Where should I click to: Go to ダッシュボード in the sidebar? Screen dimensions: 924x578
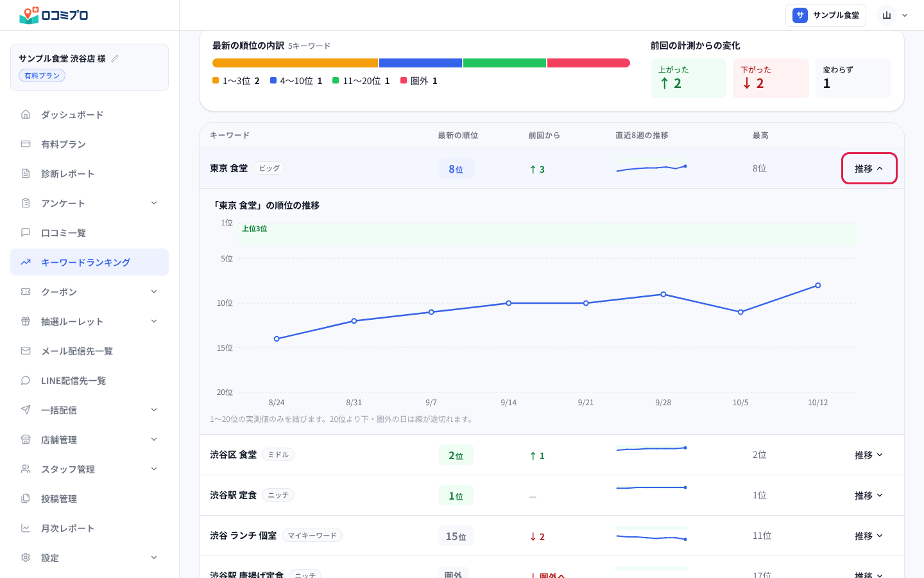click(x=89, y=114)
